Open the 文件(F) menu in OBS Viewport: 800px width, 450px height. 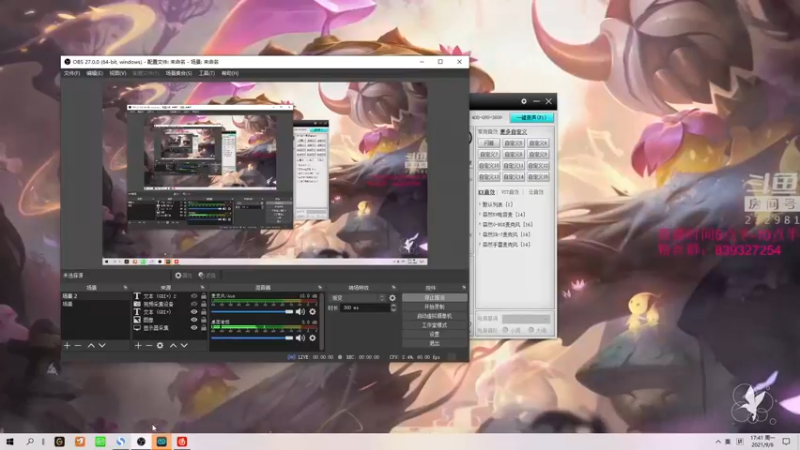71,73
